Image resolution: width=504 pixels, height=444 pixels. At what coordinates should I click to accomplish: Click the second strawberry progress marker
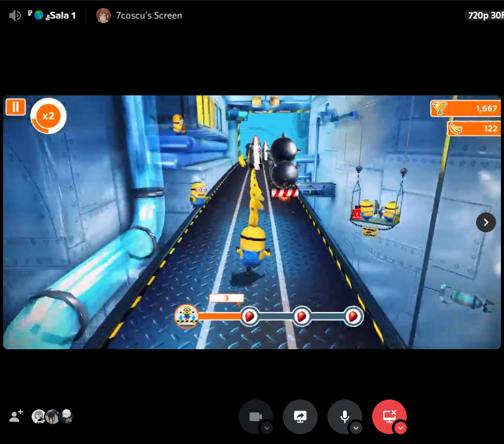302,316
